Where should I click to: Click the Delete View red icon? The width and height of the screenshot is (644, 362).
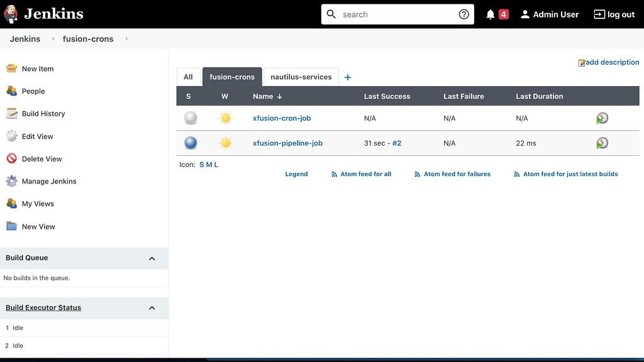click(11, 159)
